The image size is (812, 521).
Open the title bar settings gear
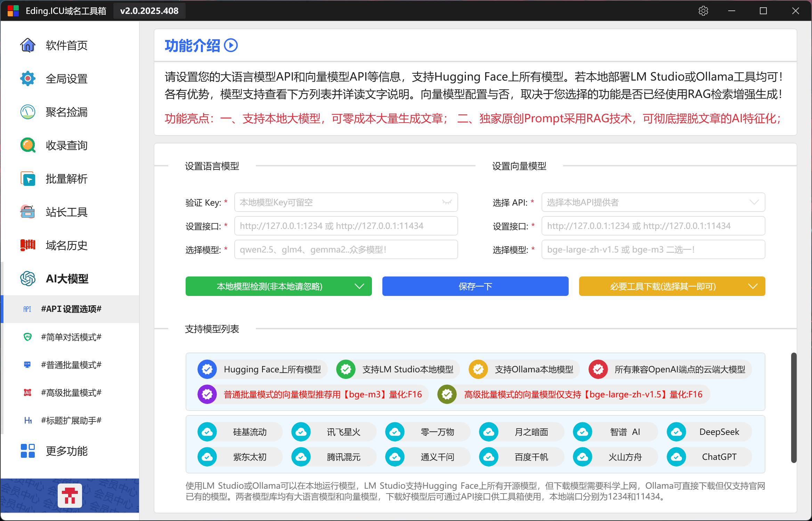pos(703,11)
